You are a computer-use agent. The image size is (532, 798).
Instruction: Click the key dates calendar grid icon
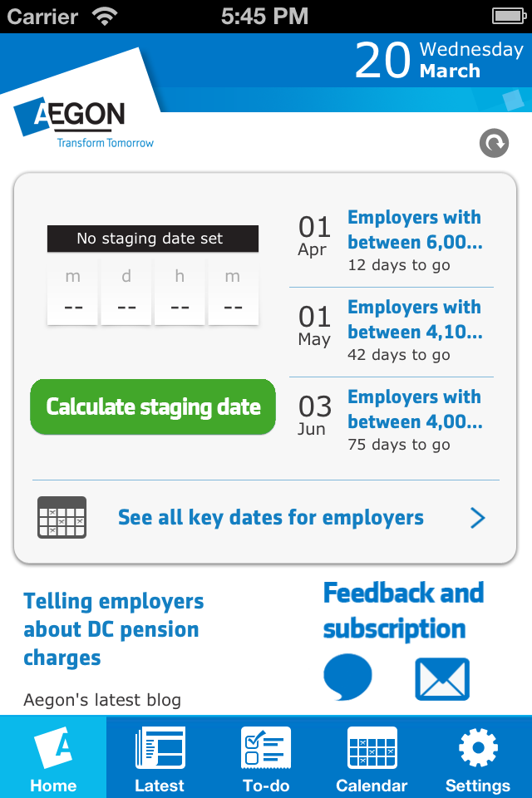tap(62, 517)
